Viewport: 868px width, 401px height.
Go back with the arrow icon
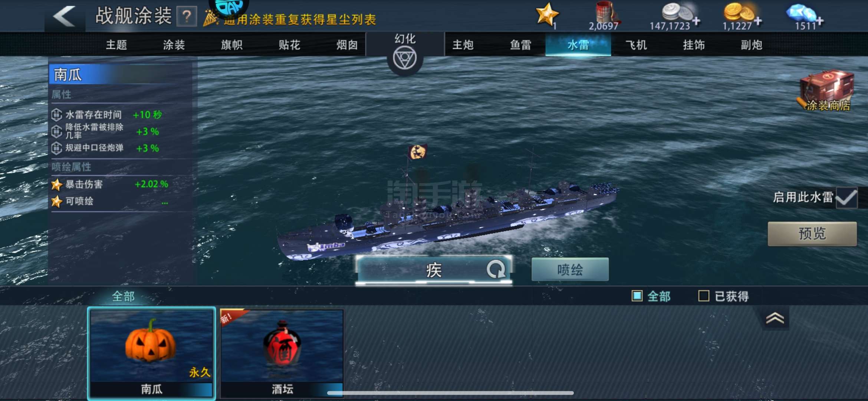65,16
